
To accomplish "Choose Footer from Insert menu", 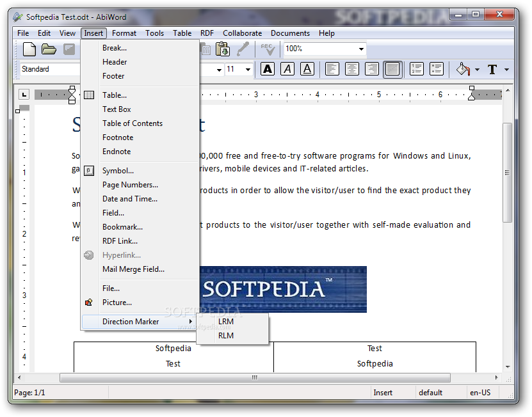I will click(140, 76).
